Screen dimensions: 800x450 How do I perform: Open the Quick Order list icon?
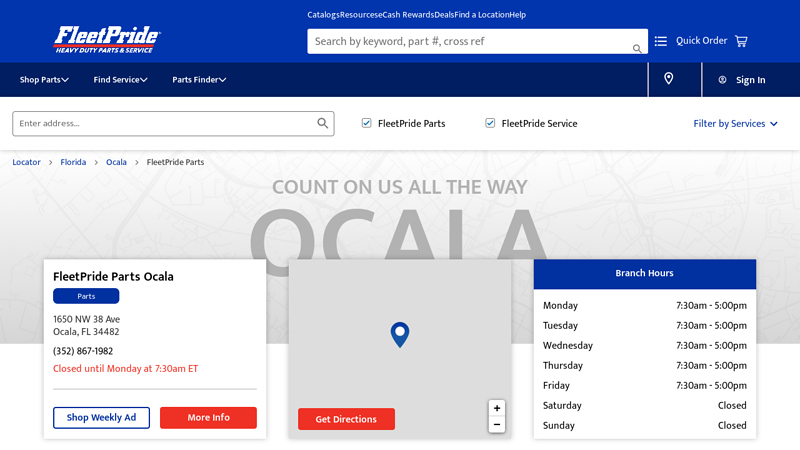(x=661, y=41)
